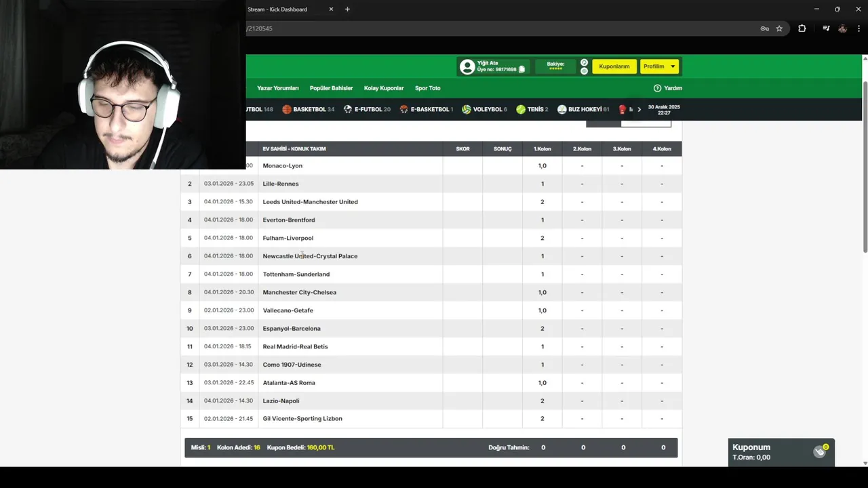Viewport: 868px width, 488px height.
Task: Expand the Profilim dropdown
Action: pos(659,66)
